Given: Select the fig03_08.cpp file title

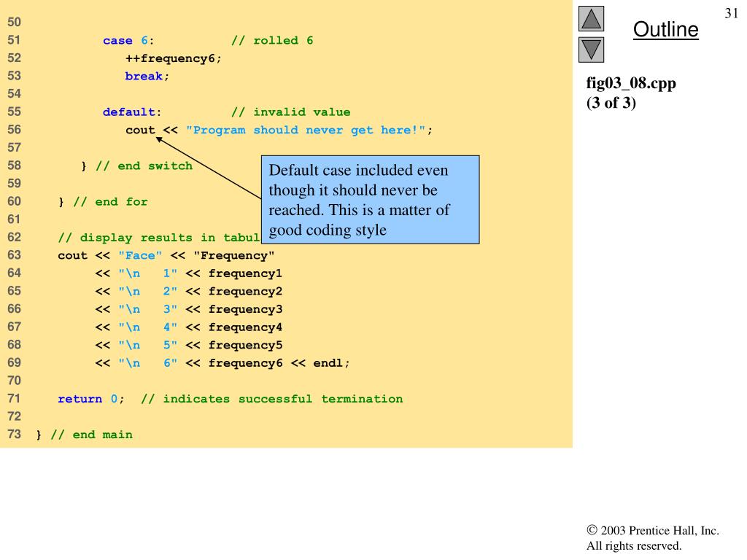Looking at the screenshot, I should coord(631,83).
